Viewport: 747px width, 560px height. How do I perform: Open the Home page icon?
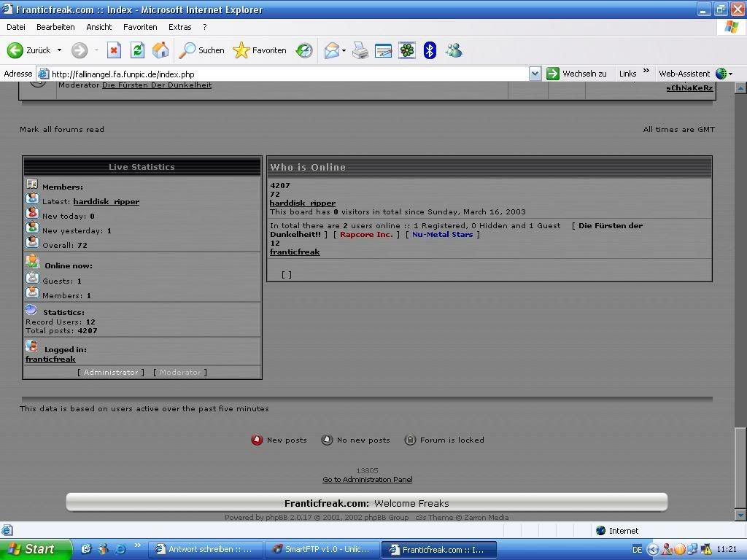click(160, 50)
